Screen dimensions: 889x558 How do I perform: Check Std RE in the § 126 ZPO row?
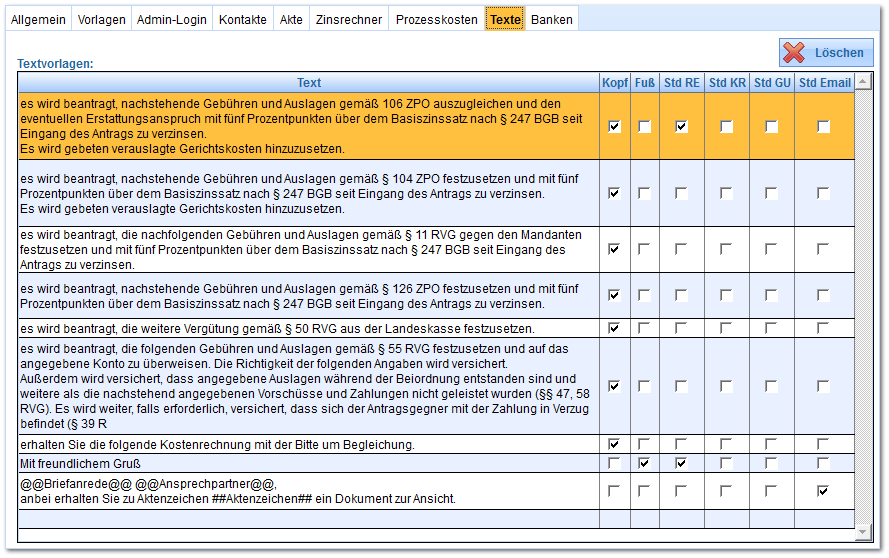click(681, 295)
